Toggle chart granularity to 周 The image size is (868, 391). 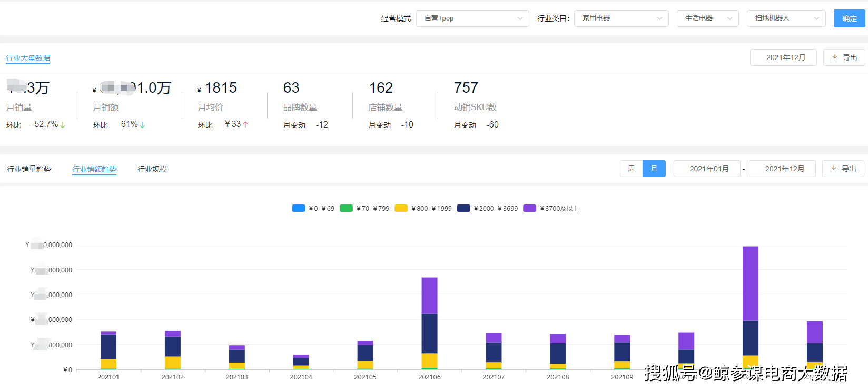point(632,169)
